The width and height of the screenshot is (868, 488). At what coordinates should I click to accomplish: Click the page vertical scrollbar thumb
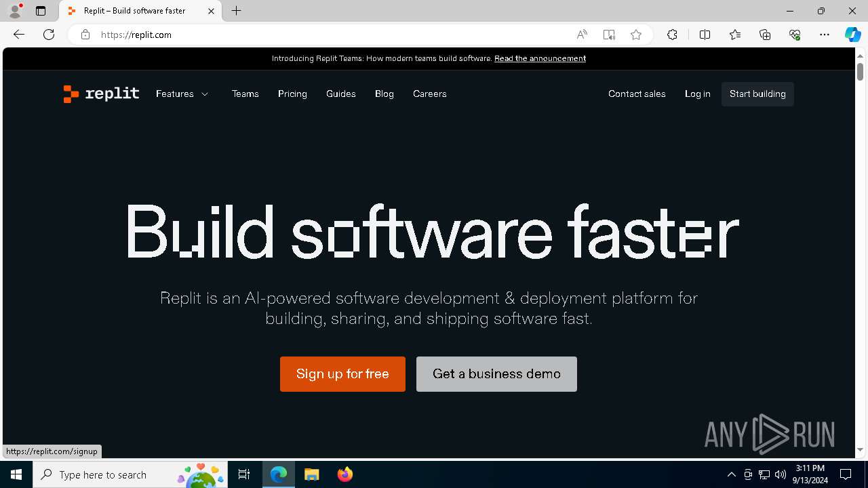click(x=860, y=70)
